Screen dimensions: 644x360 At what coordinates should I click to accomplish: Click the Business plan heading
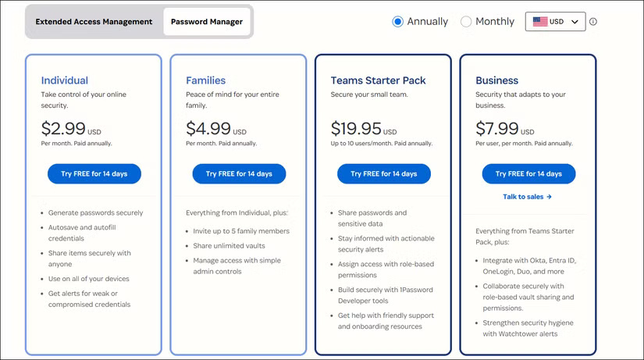[x=496, y=80]
